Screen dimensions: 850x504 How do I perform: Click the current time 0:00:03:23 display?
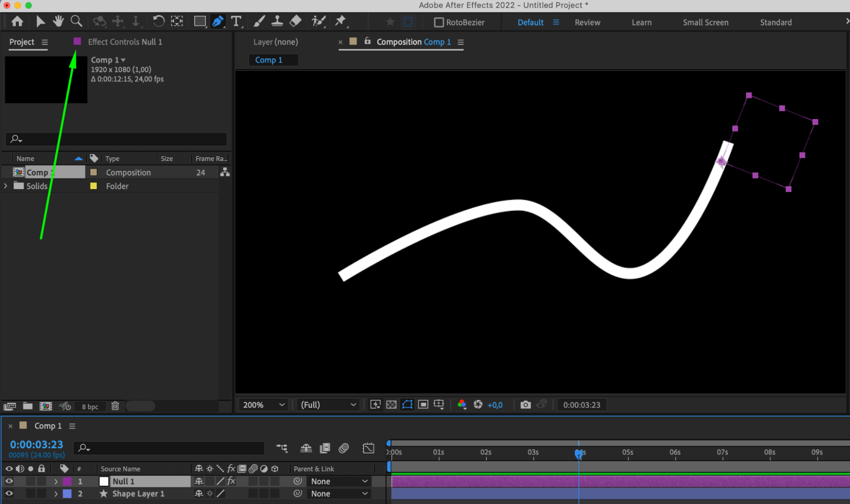coord(37,445)
